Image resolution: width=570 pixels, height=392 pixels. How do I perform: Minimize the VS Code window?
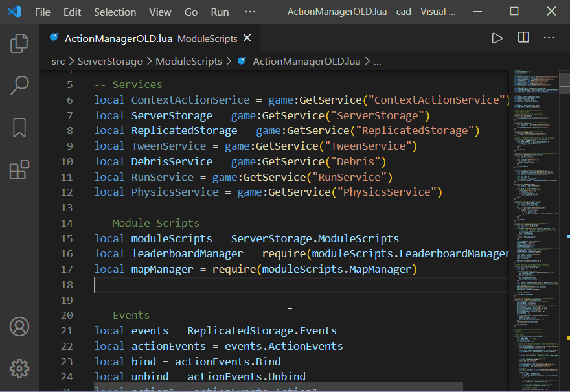[477, 12]
